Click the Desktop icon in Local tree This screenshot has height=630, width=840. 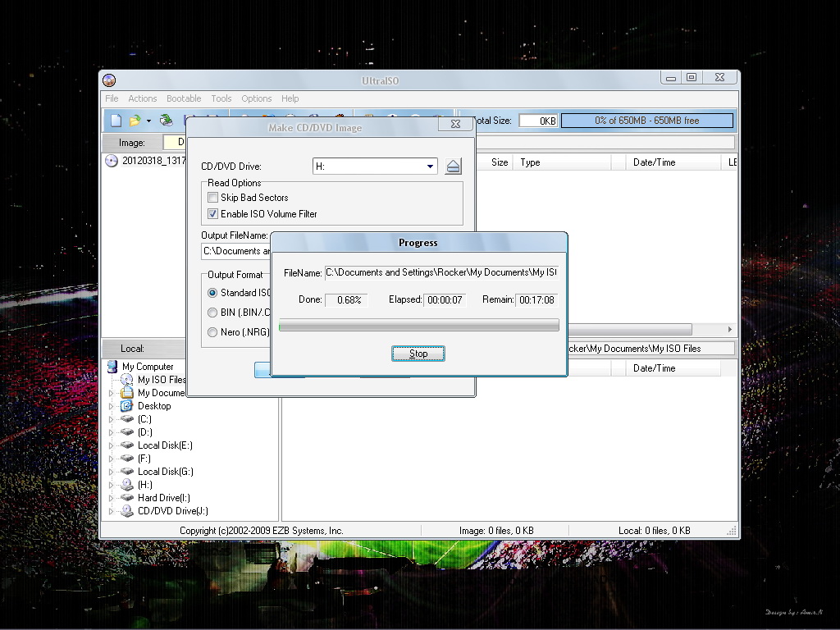point(127,405)
